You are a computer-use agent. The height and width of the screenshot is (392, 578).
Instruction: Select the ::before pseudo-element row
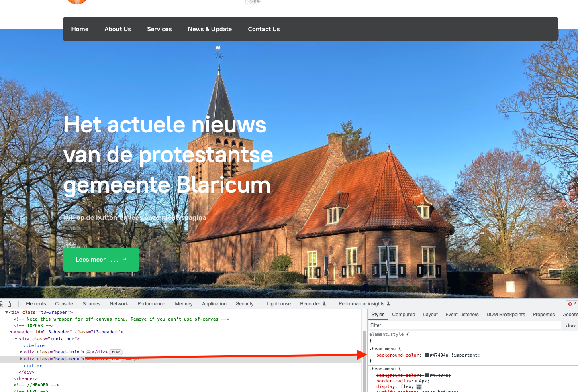[x=34, y=345]
